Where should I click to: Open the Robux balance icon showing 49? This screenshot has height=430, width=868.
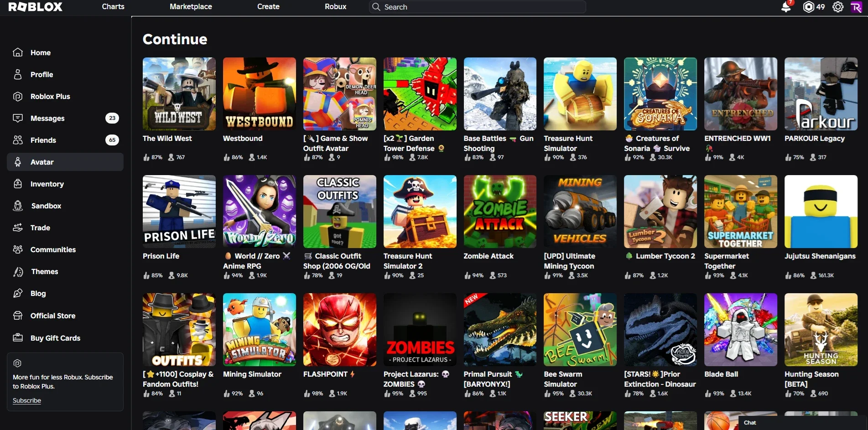(809, 7)
